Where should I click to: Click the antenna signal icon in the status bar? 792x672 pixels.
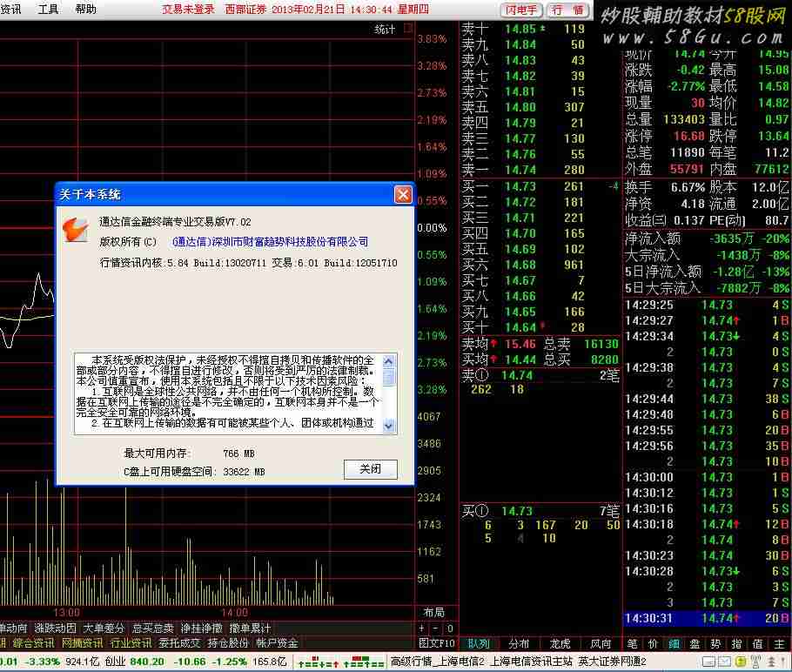[756, 662]
